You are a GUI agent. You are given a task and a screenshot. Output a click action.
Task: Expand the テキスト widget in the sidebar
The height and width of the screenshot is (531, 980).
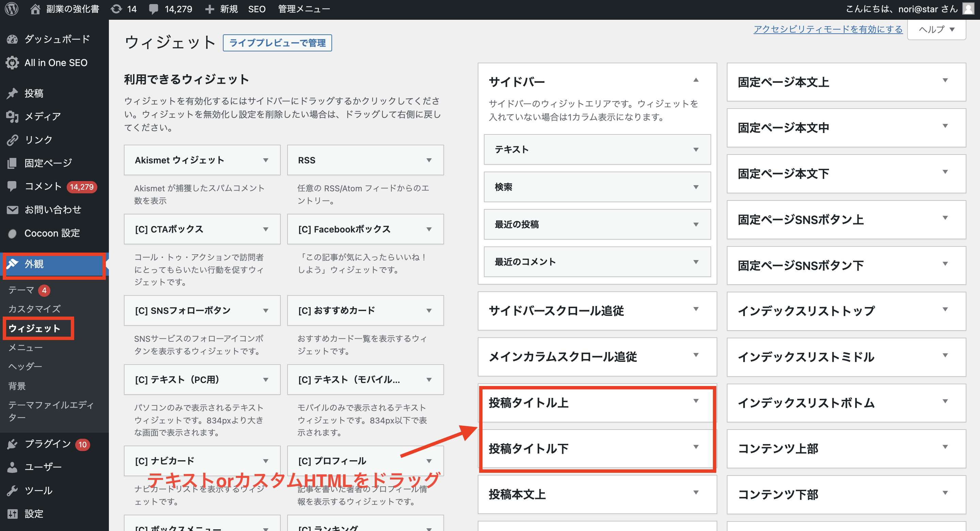696,149
